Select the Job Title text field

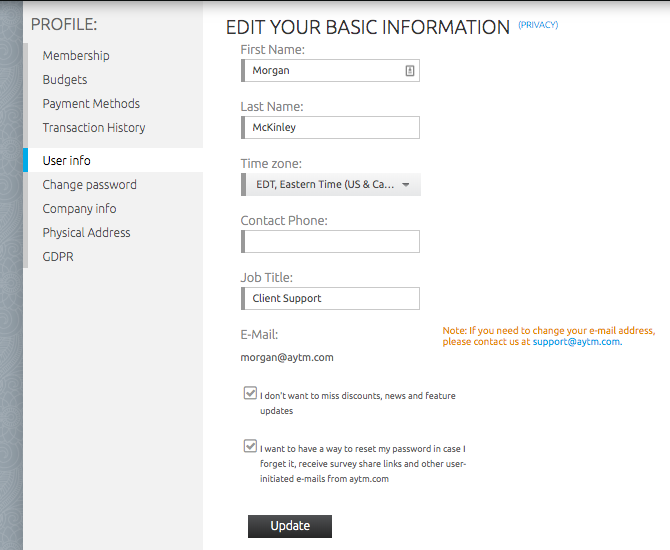[331, 298]
